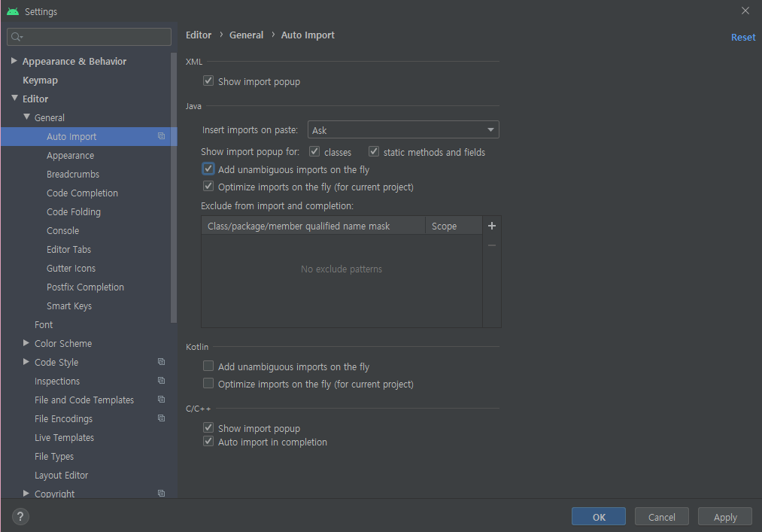Open the Appearance page under General
762x532 pixels.
(71, 156)
